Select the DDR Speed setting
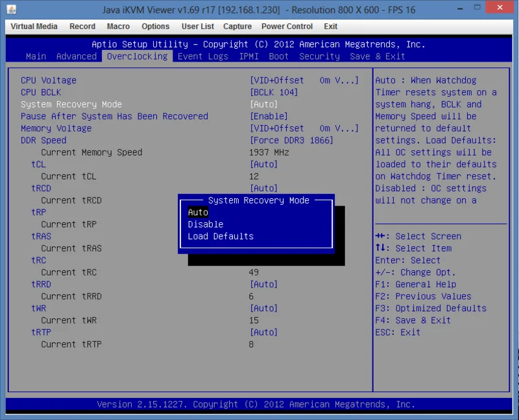Image resolution: width=519 pixels, height=420 pixels. pyautogui.click(x=43, y=140)
